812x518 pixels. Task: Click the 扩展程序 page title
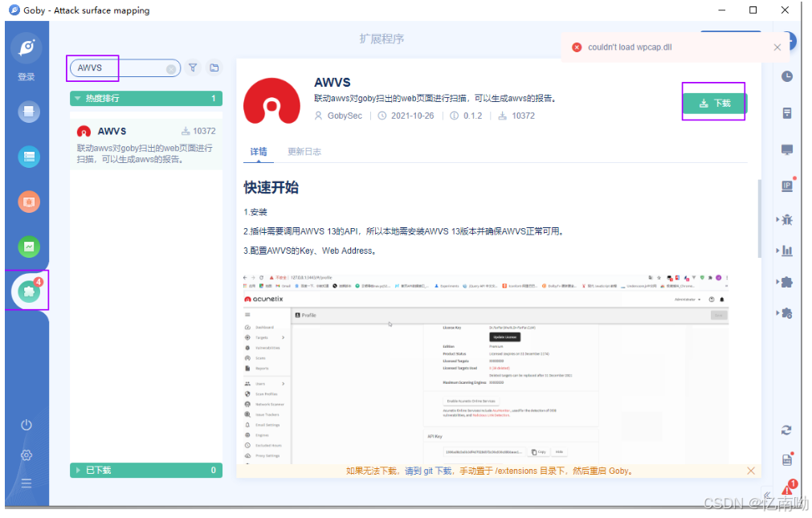point(382,39)
